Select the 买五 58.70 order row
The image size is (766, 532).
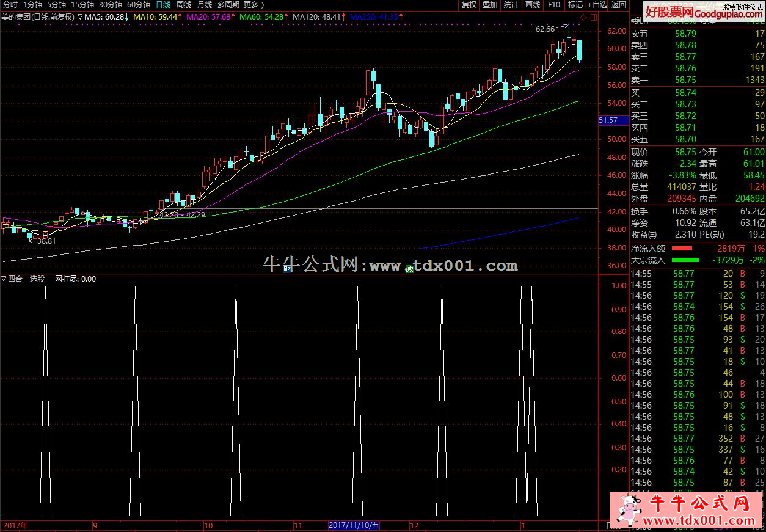698,139
